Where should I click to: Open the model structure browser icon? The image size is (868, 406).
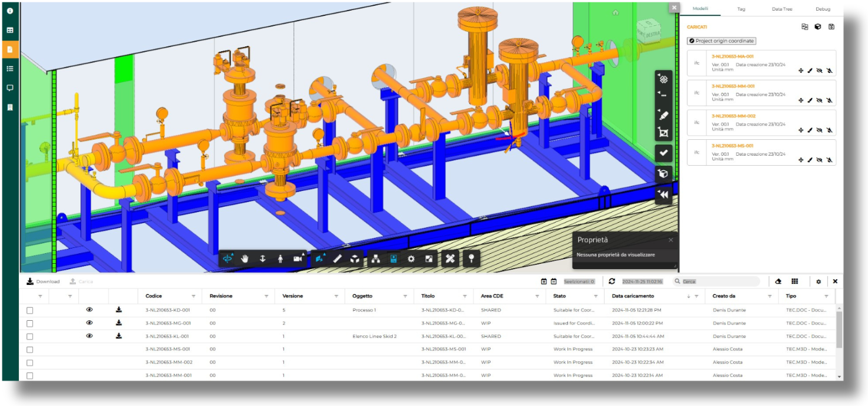tap(376, 259)
